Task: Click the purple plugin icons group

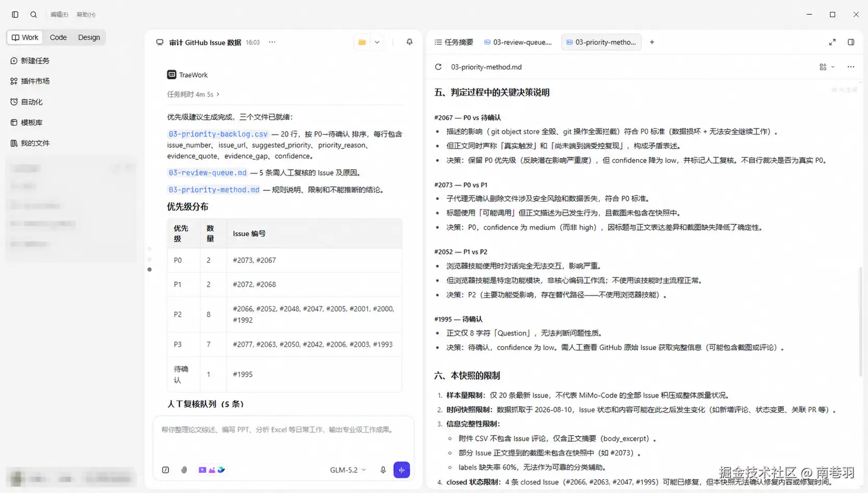Action: [212, 470]
